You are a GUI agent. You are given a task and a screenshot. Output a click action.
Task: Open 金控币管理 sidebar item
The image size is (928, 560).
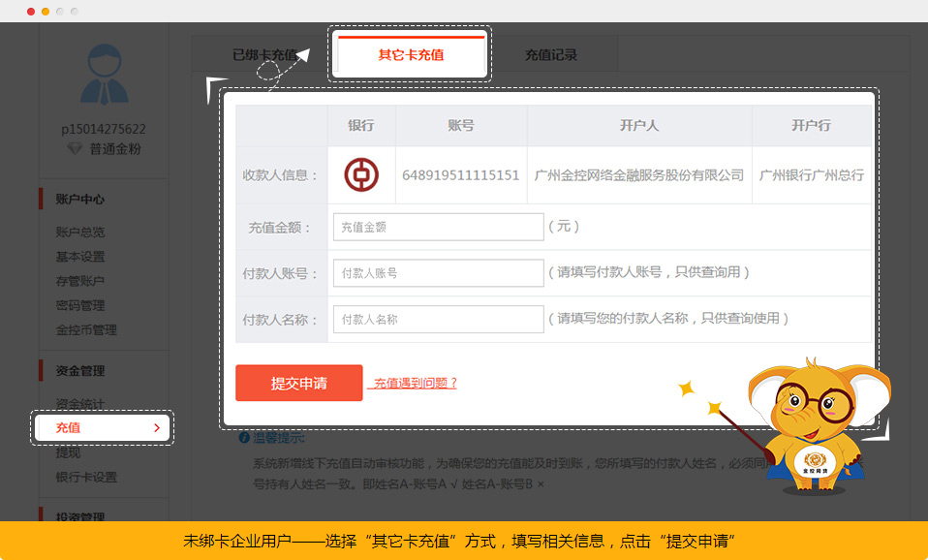86,329
